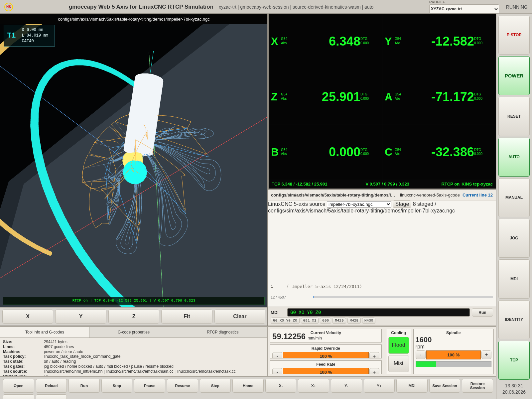Screen dimensions: 532x399
Task: Toggle Flood cooling
Action: 398,345
